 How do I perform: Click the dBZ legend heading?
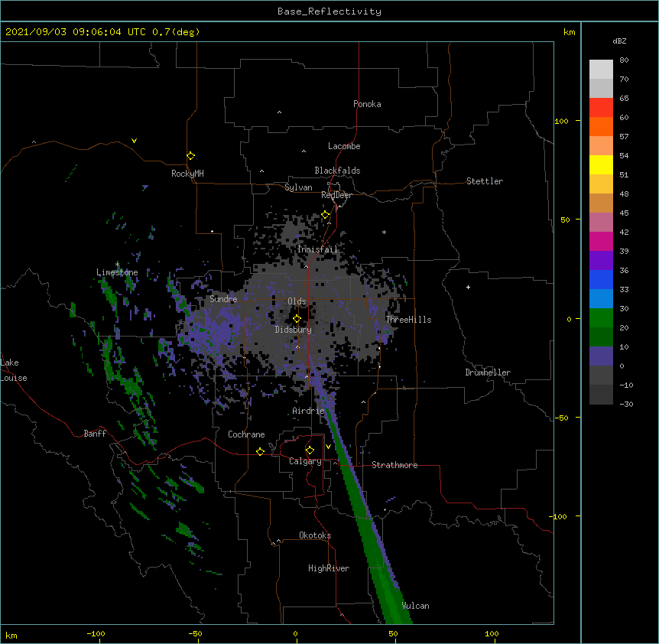619,41
